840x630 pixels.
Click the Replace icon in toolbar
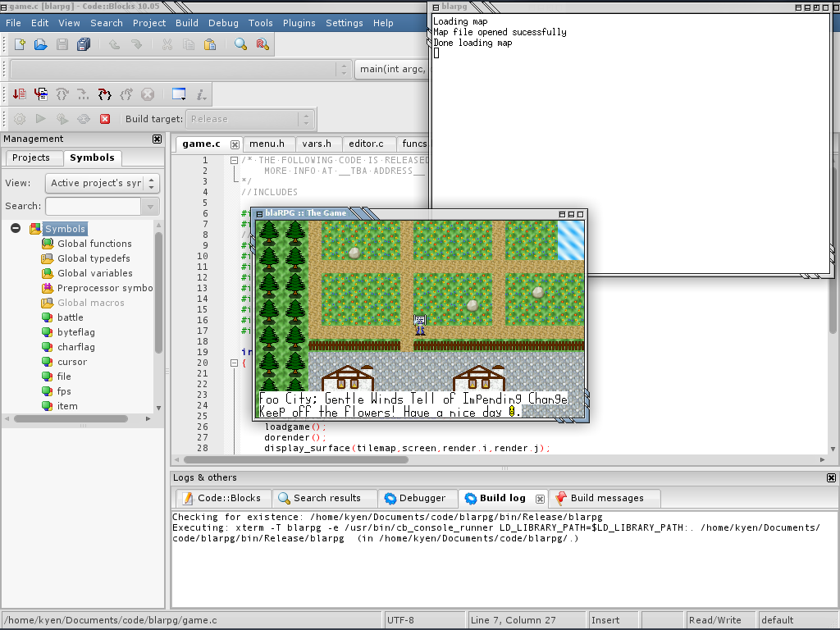263,44
